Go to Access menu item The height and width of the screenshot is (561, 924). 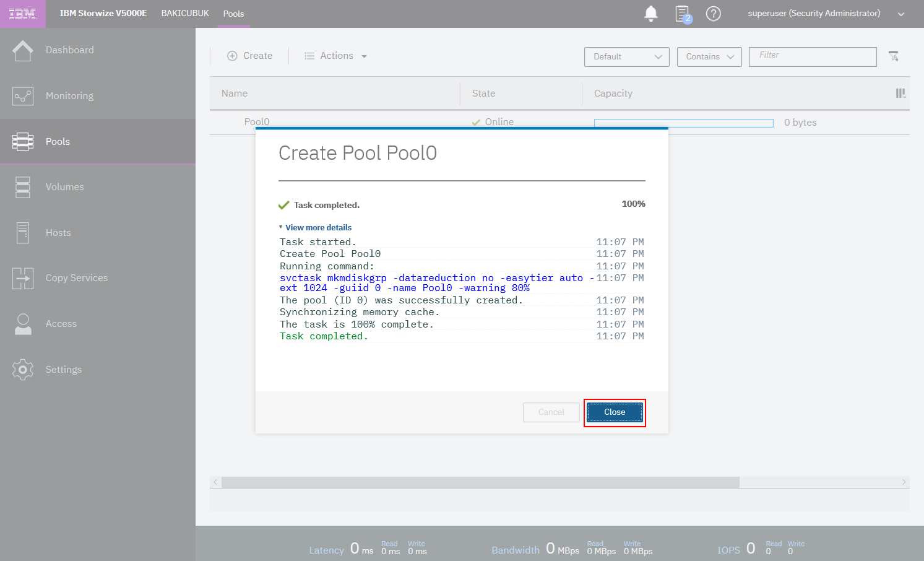(x=61, y=324)
